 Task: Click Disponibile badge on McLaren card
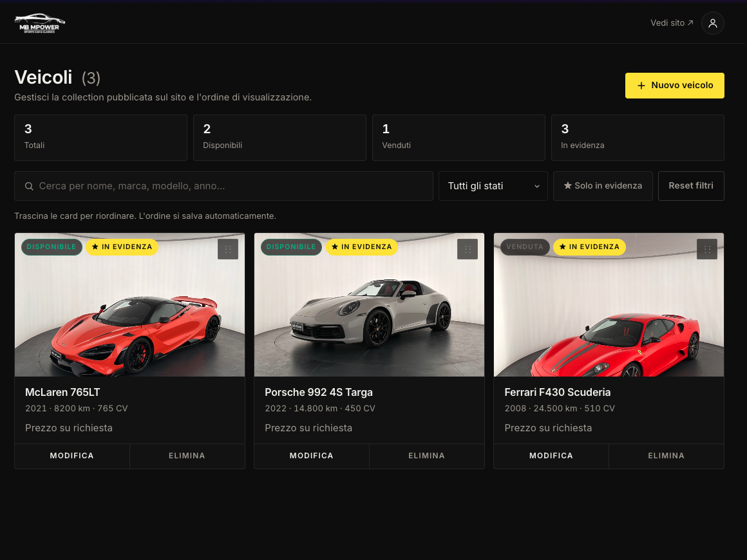[52, 247]
